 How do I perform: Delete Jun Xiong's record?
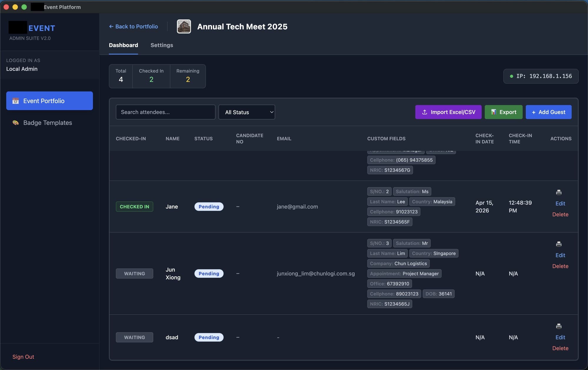(560, 266)
